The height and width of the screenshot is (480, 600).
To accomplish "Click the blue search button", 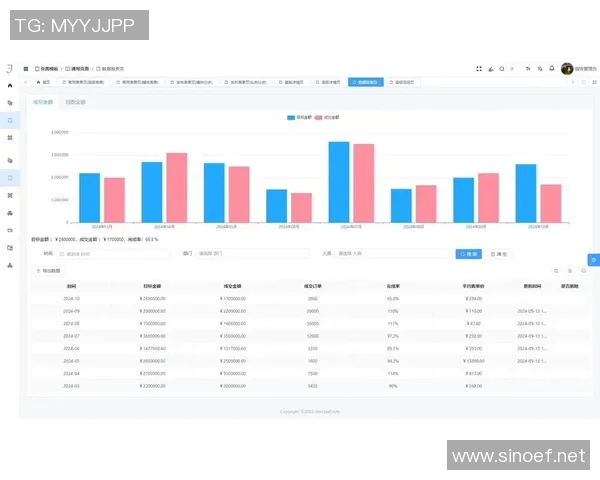I will (469, 254).
